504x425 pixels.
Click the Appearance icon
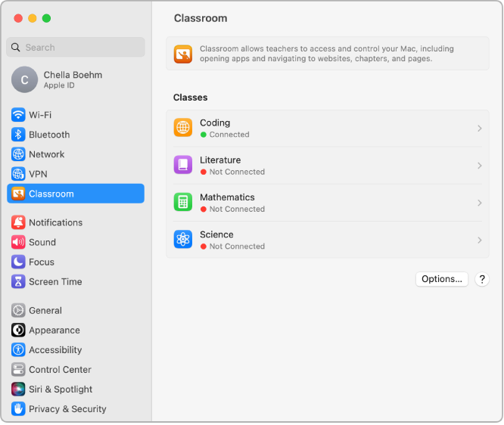click(18, 330)
